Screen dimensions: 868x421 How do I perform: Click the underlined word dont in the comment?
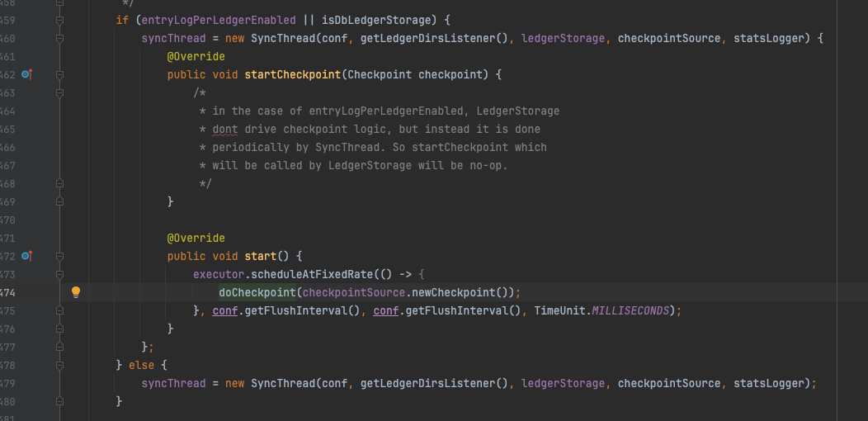pos(224,129)
